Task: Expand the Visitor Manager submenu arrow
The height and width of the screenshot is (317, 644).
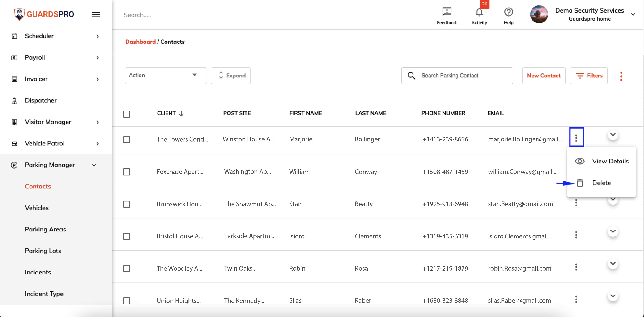Action: 98,122
